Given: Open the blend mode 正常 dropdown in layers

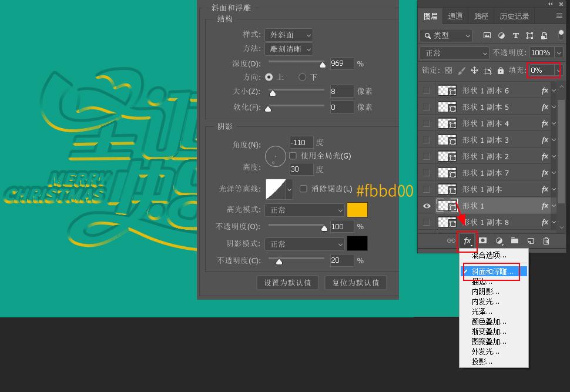Looking at the screenshot, I should pyautogui.click(x=454, y=53).
